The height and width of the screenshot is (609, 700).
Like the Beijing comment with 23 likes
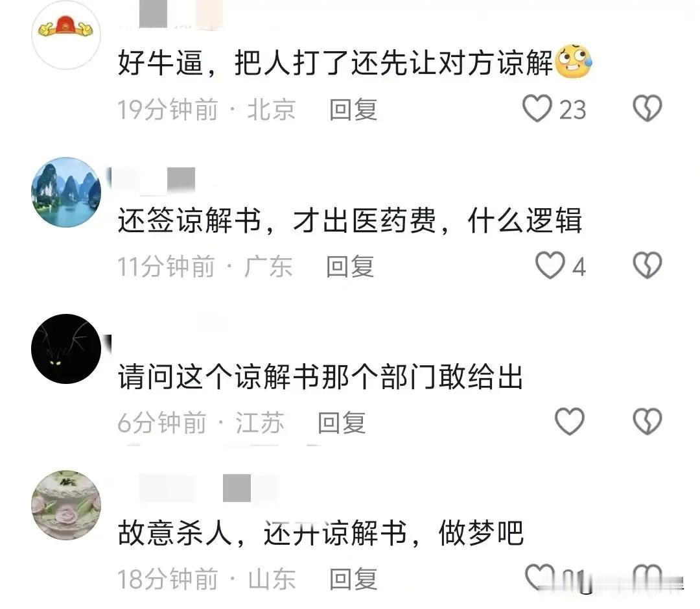tap(537, 108)
